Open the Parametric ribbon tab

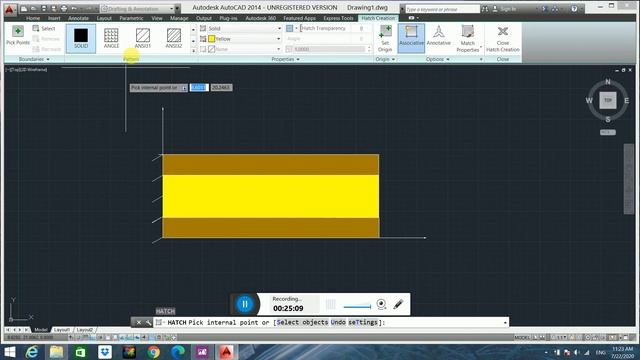click(x=131, y=18)
